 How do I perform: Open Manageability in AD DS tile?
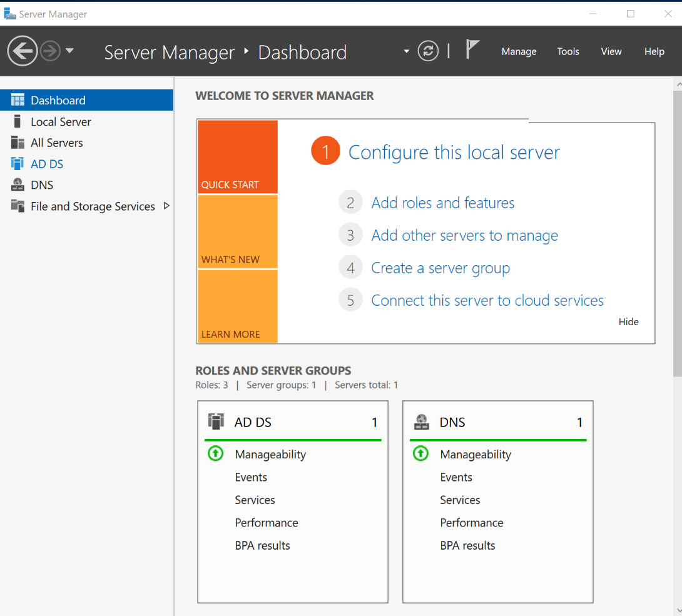[x=270, y=454]
